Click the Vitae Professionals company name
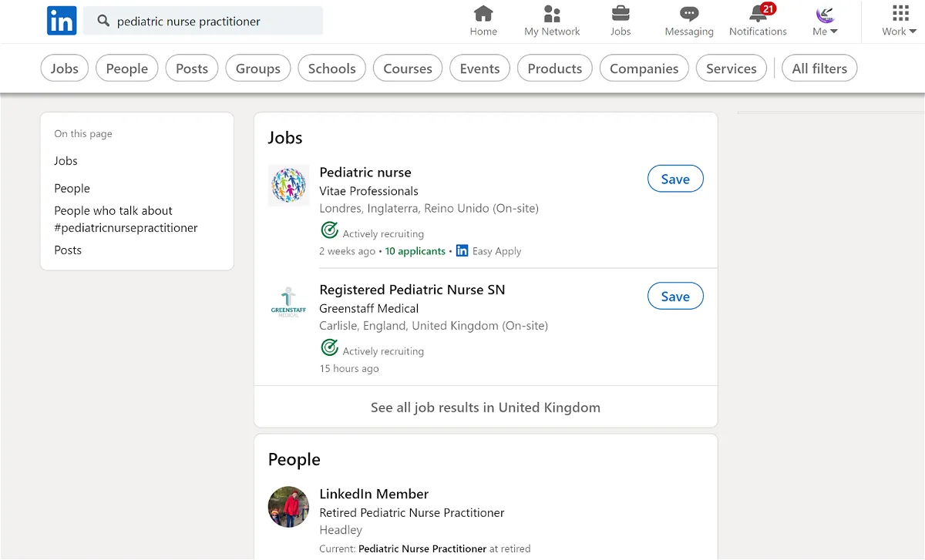This screenshot has width=925, height=560. pyautogui.click(x=369, y=191)
